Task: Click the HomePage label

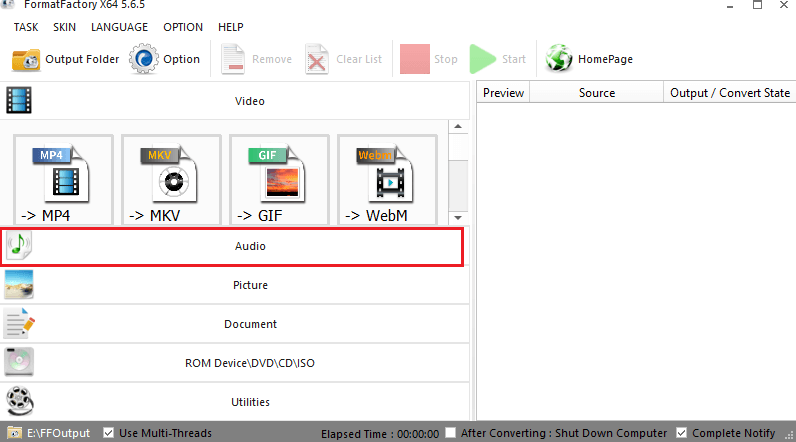Action: point(605,59)
